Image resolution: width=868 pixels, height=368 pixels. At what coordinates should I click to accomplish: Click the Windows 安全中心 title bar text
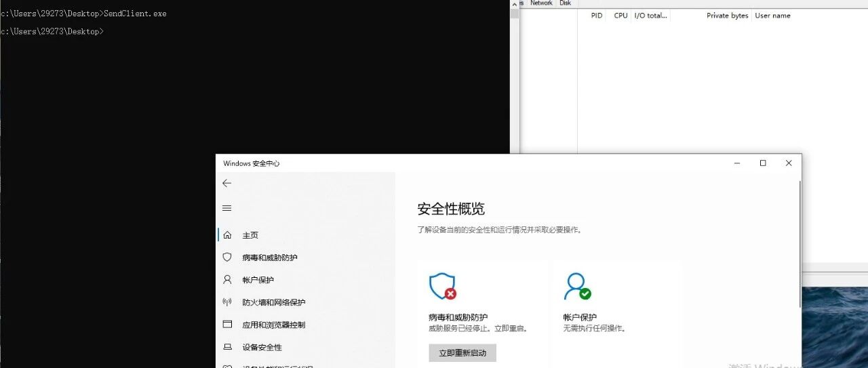[x=252, y=163]
